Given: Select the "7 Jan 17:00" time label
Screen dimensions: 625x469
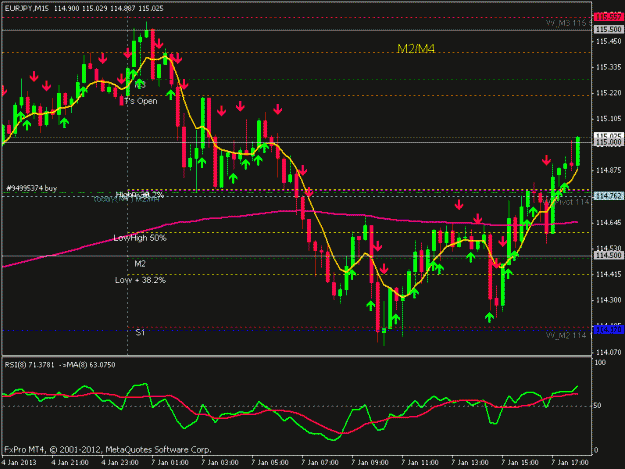Looking at the screenshot, I should (570, 463).
